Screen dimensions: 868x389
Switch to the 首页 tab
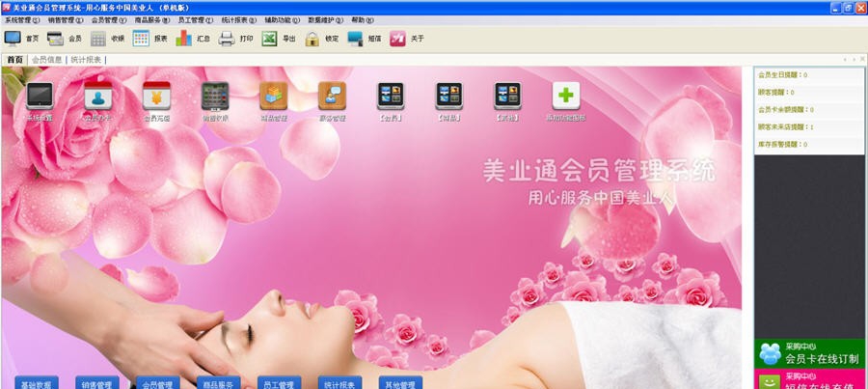pyautogui.click(x=14, y=60)
